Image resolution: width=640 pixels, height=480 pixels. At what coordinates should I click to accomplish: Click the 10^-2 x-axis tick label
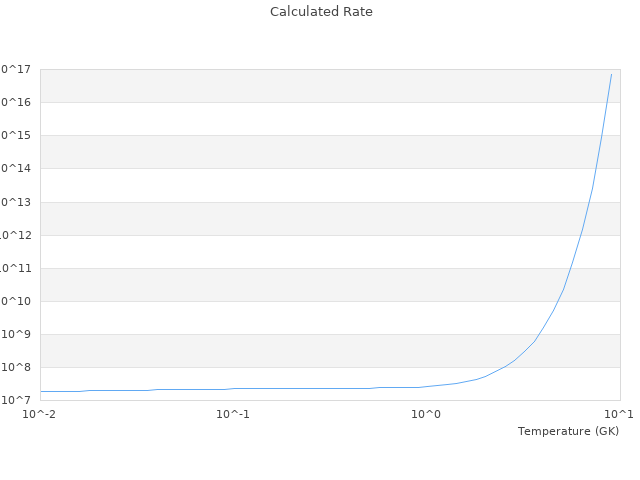pyautogui.click(x=40, y=414)
